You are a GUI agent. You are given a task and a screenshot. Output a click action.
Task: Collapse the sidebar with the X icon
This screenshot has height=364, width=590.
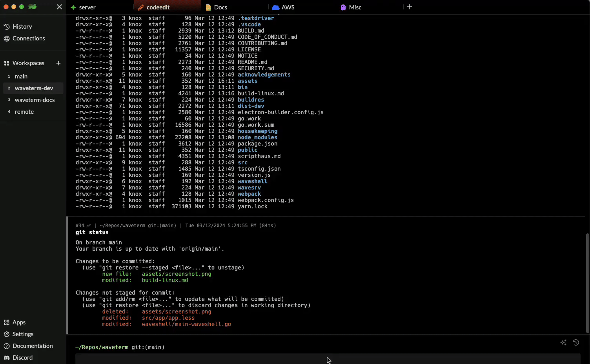[x=59, y=7]
